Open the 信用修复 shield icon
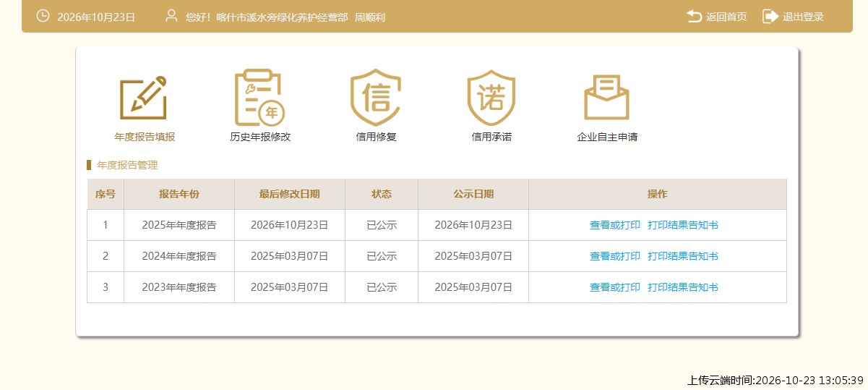The width and height of the screenshot is (868, 390). click(x=376, y=97)
